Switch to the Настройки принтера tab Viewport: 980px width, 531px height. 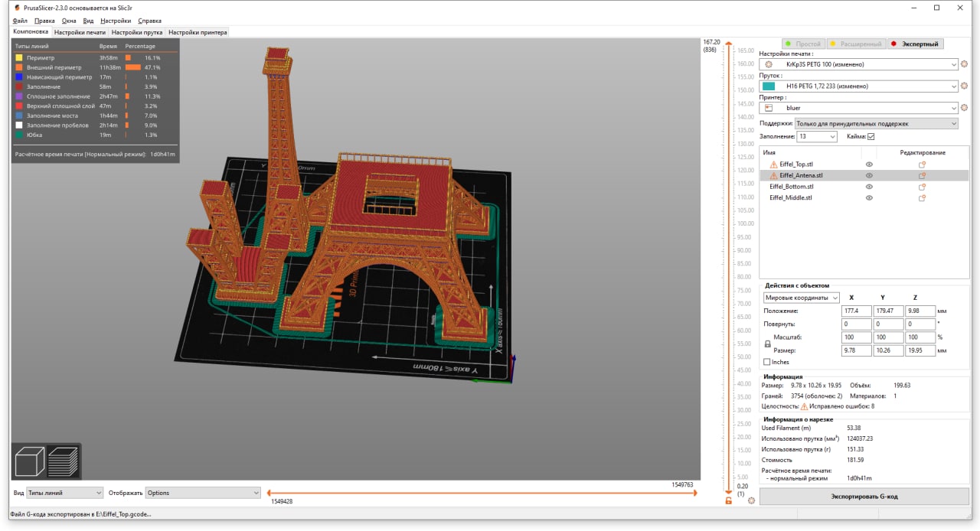coord(198,32)
